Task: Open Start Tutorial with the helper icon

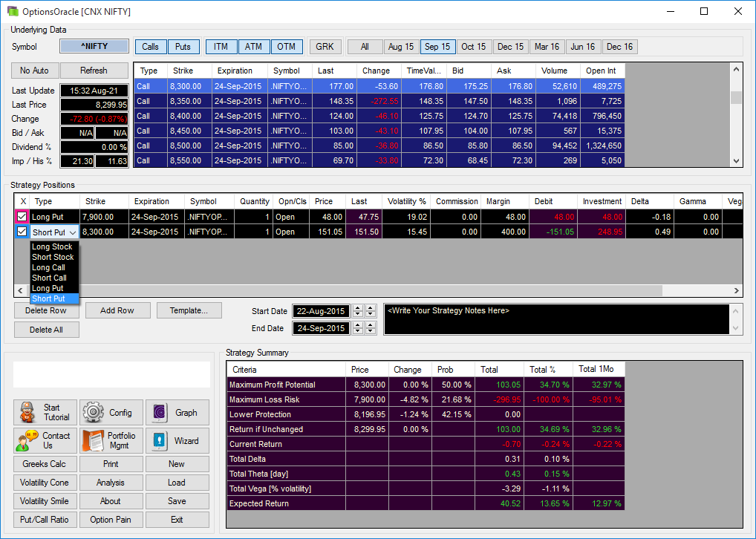Action: (x=45, y=412)
